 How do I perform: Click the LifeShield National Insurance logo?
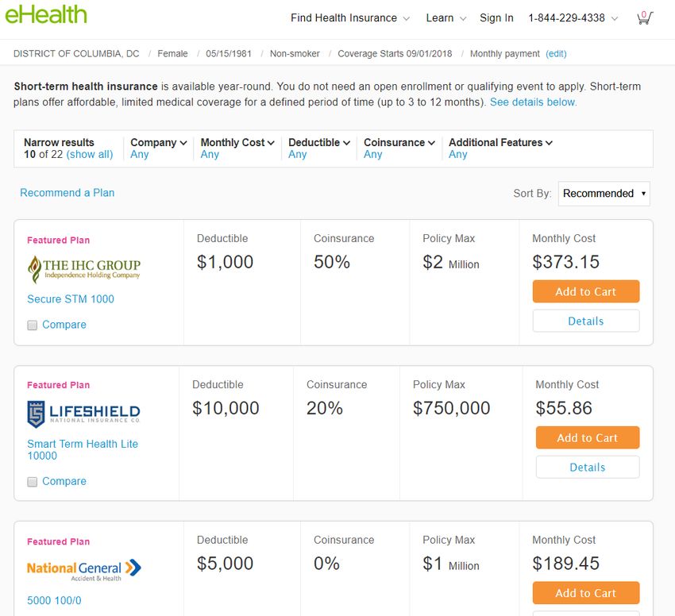[x=83, y=414]
